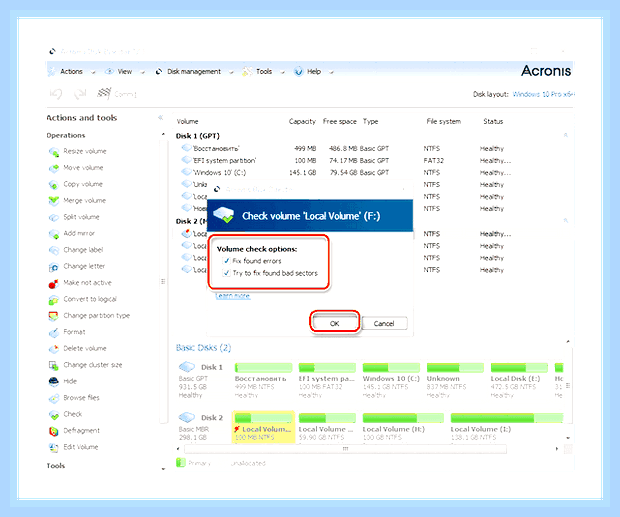Click the Hide volume icon
Screen dimensions: 620x517
(54, 382)
